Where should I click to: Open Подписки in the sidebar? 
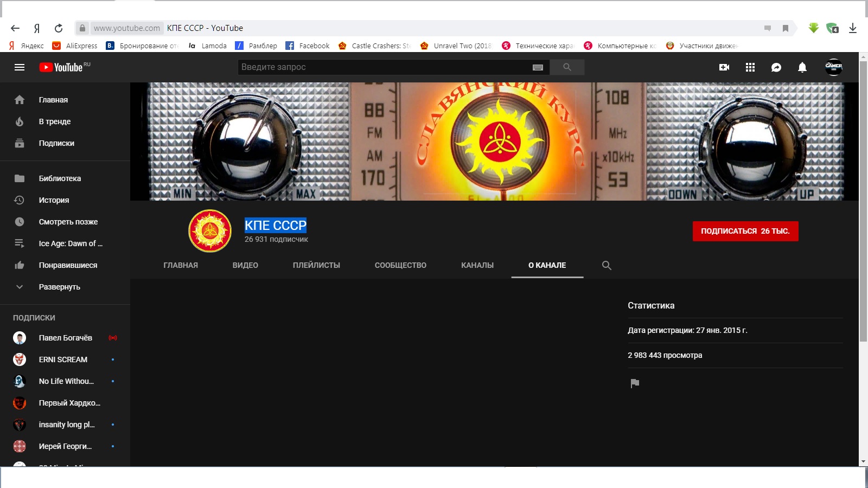coord(65,143)
